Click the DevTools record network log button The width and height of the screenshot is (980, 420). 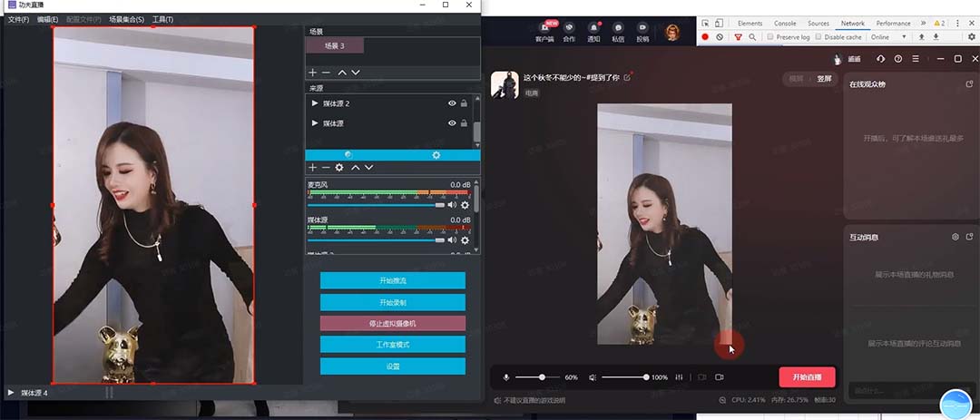coord(705,37)
